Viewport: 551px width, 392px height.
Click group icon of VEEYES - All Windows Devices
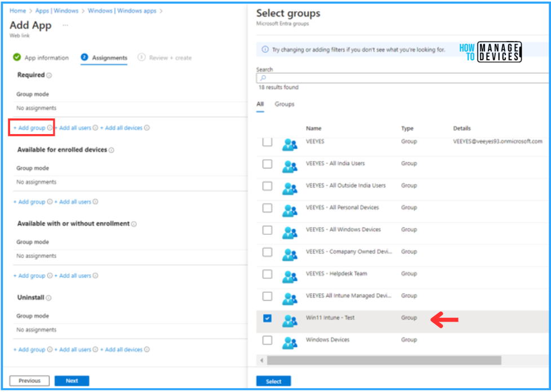tap(290, 232)
